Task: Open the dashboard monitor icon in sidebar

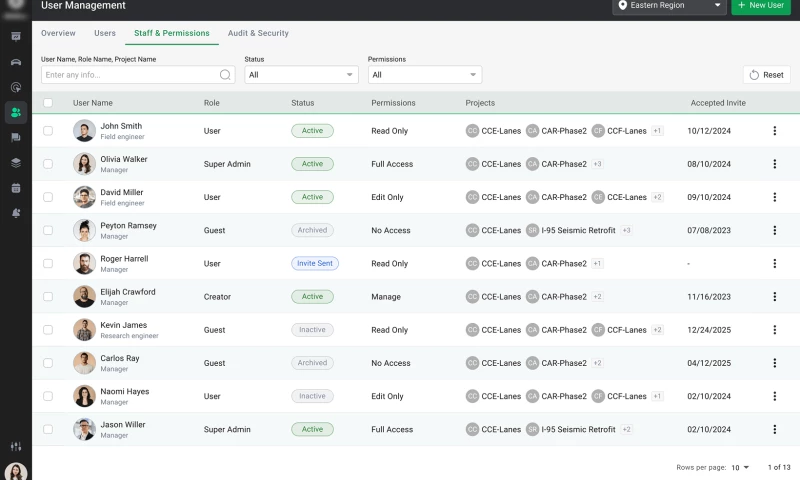Action: pos(16,37)
